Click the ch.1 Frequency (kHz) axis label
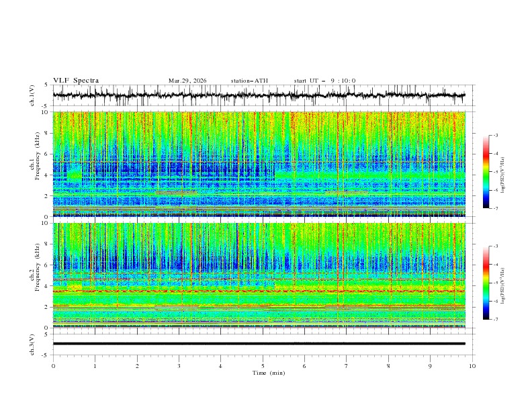The image size is (532, 411). coord(35,154)
